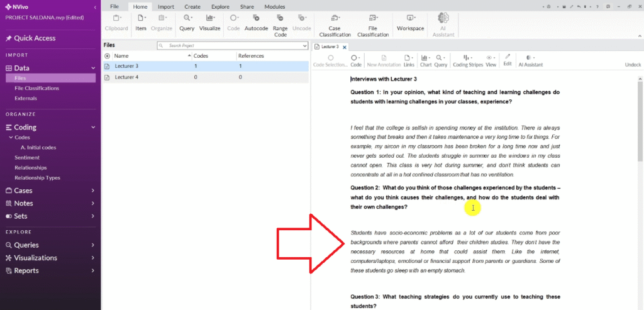
Task: Open the View eye options
Action: pyautogui.click(x=491, y=60)
